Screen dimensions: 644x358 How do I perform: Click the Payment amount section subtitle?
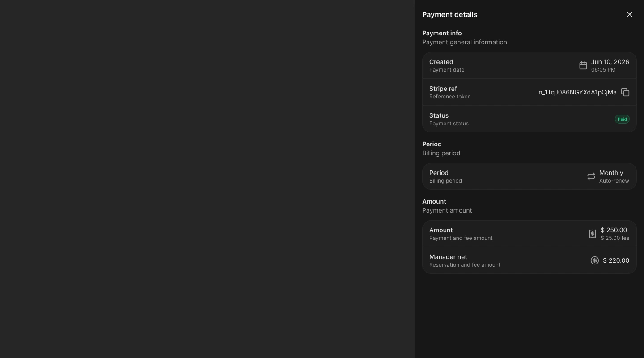pyautogui.click(x=447, y=210)
